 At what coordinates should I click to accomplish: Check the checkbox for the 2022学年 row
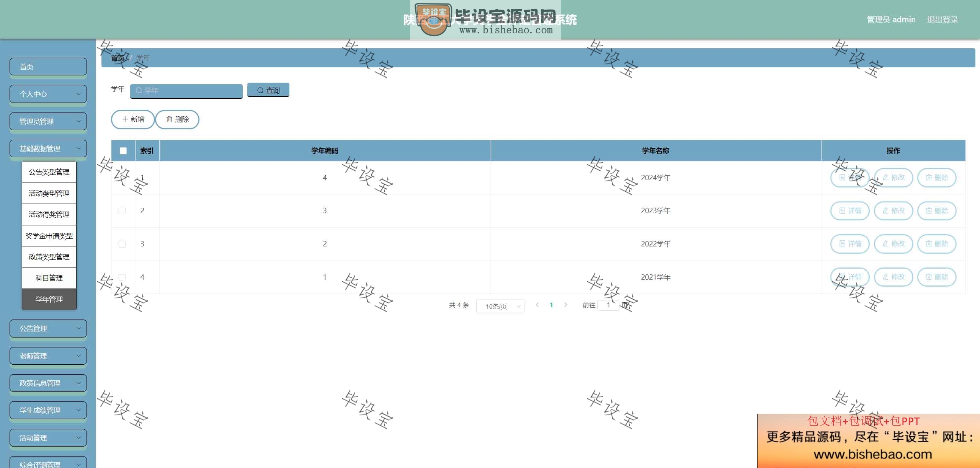122,244
